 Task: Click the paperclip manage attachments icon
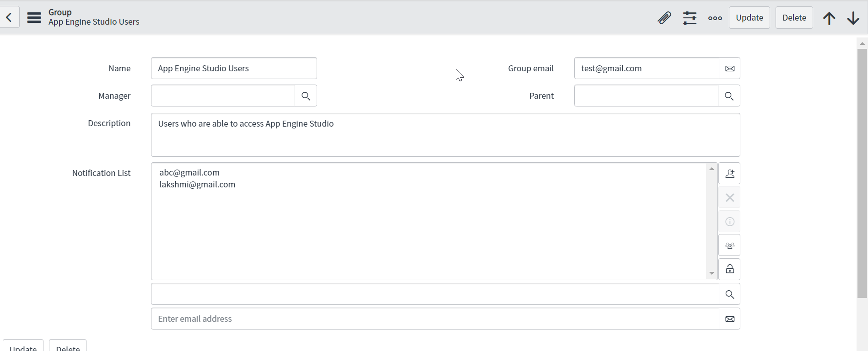(664, 18)
